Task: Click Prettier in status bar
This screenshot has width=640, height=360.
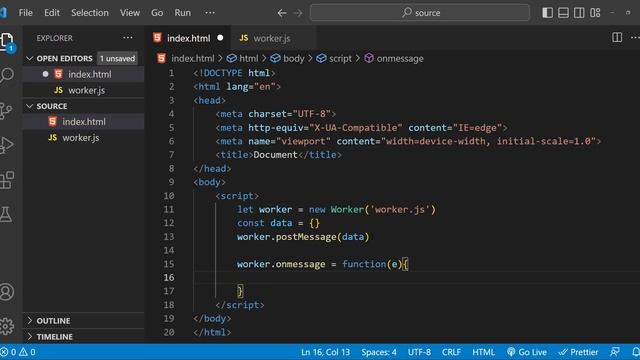Action: click(578, 352)
